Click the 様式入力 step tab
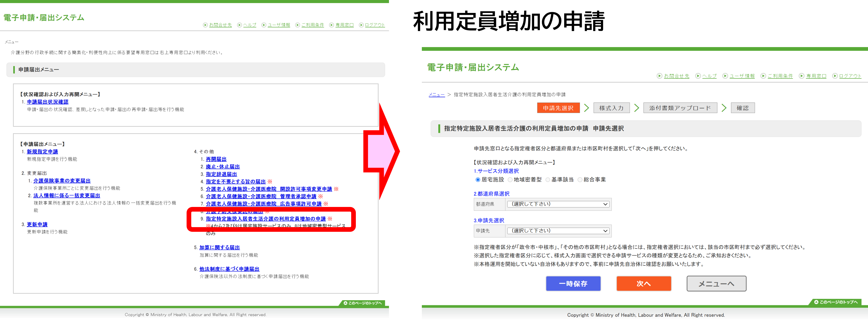Screen dimensions: 868x320 click(x=611, y=108)
